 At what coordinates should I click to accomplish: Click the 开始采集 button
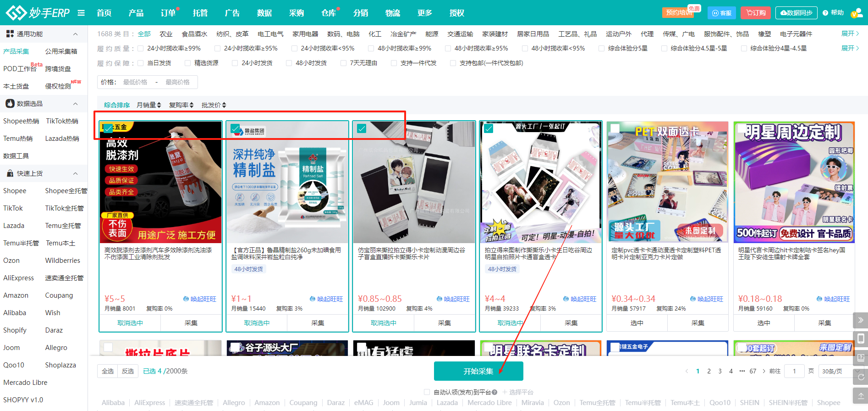[478, 371]
